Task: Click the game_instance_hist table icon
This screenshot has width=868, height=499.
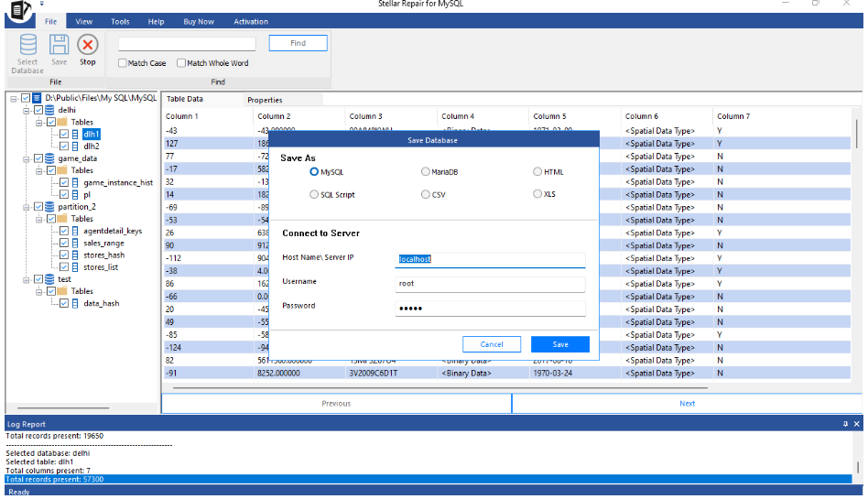Action: click(x=75, y=183)
